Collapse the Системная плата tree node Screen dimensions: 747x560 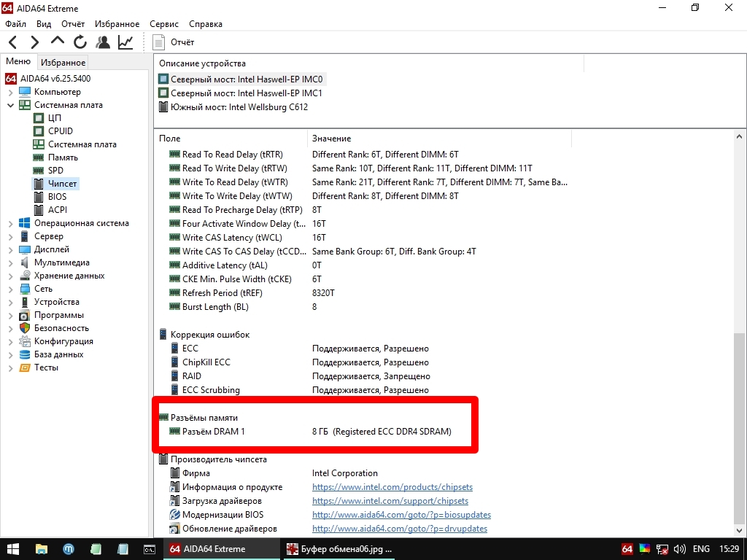(x=10, y=105)
